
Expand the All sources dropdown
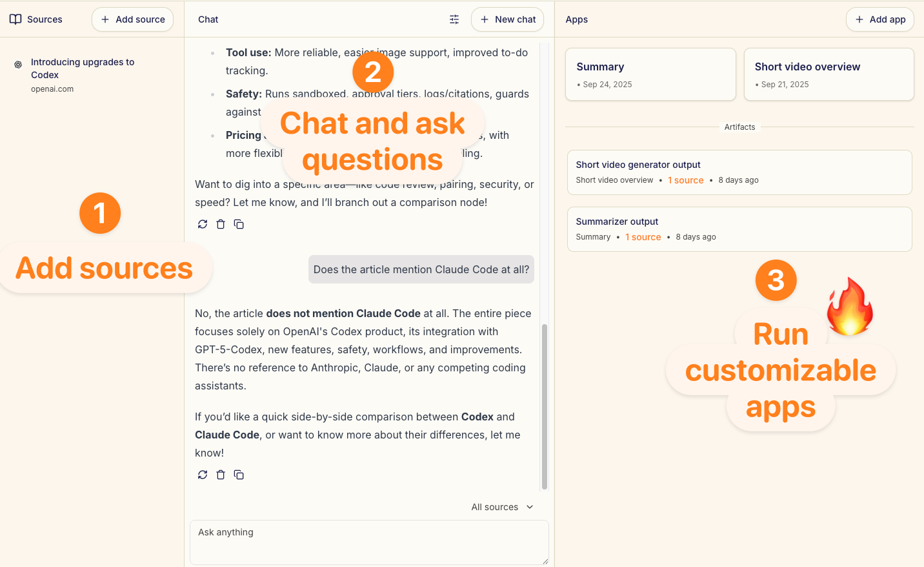495,507
